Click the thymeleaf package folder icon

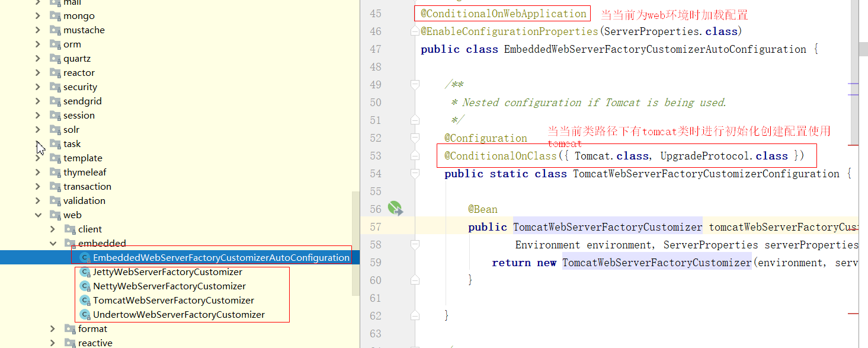click(55, 173)
